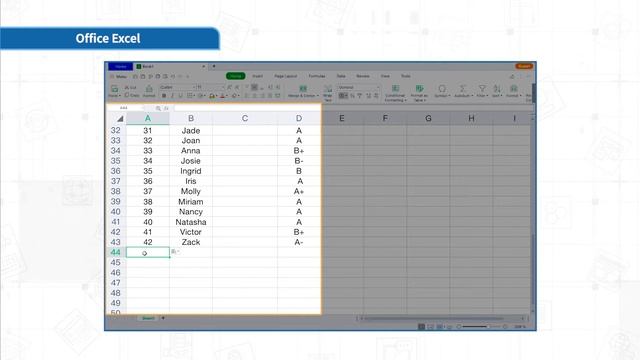
Task: Click the select-all corner triangle
Action: tap(120, 119)
